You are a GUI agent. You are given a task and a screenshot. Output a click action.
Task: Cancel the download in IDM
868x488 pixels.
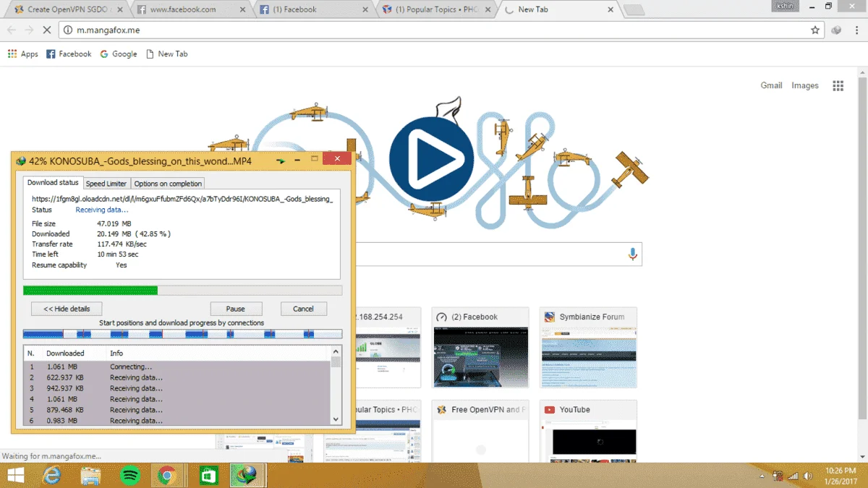303,309
